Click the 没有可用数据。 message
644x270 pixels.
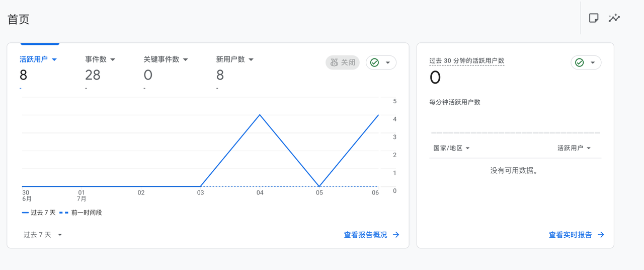coord(515,171)
